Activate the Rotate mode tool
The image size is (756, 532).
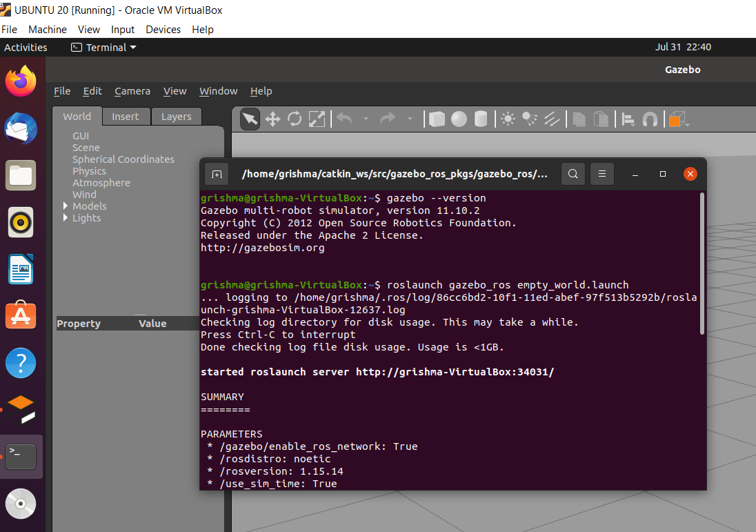pos(295,119)
